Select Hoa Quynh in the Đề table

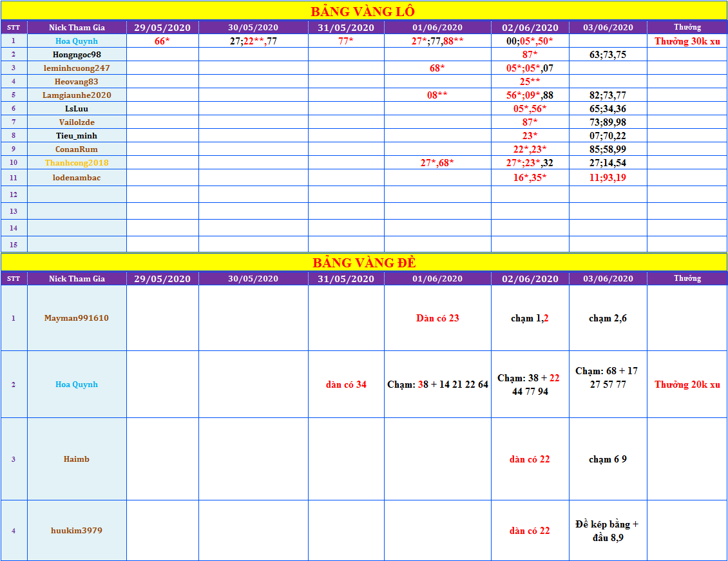(x=77, y=385)
